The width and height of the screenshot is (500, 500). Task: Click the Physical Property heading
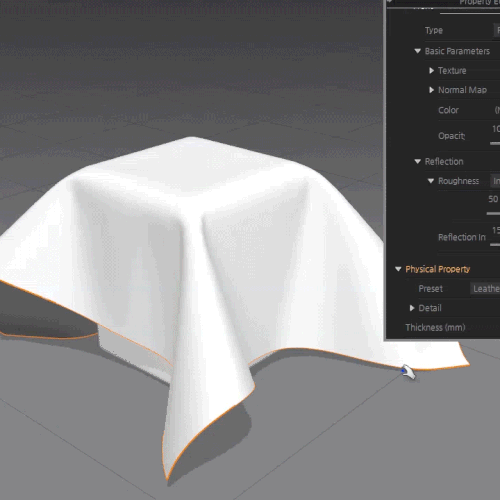(x=437, y=269)
